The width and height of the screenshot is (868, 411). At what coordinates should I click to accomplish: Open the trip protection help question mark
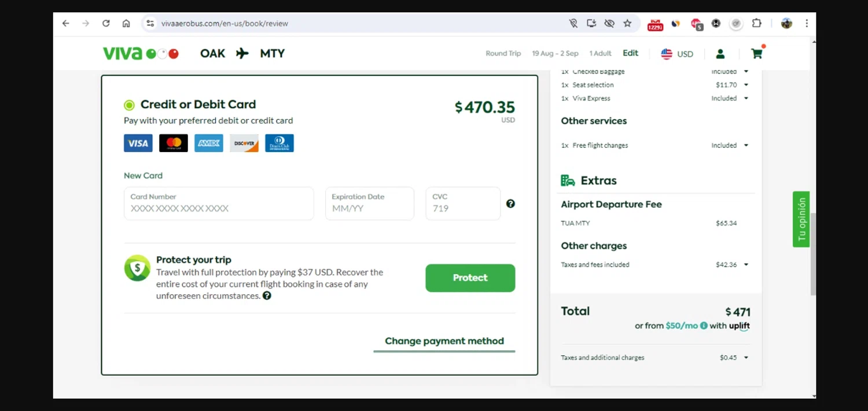267,295
